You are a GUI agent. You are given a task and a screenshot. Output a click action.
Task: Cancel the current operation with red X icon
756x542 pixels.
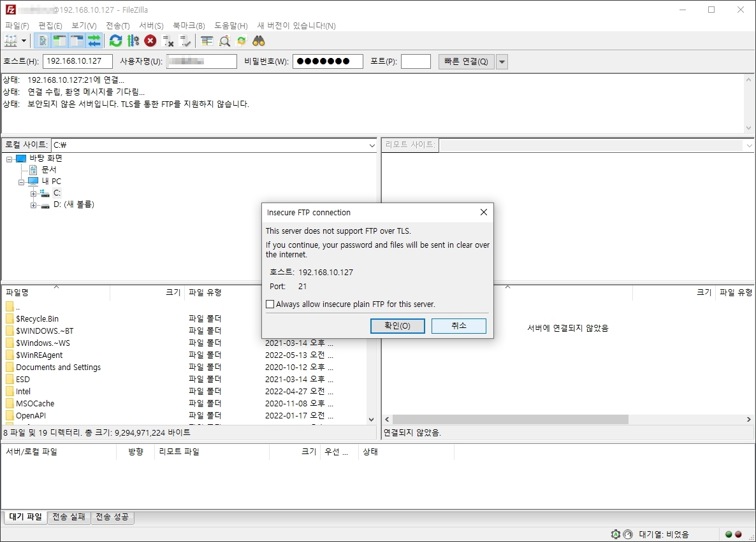150,41
